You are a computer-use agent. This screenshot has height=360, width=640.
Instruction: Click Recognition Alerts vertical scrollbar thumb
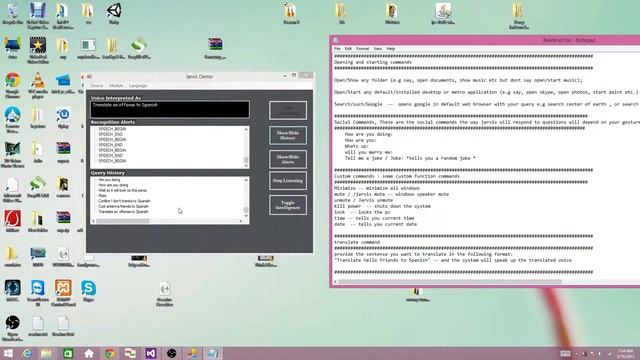(x=246, y=160)
